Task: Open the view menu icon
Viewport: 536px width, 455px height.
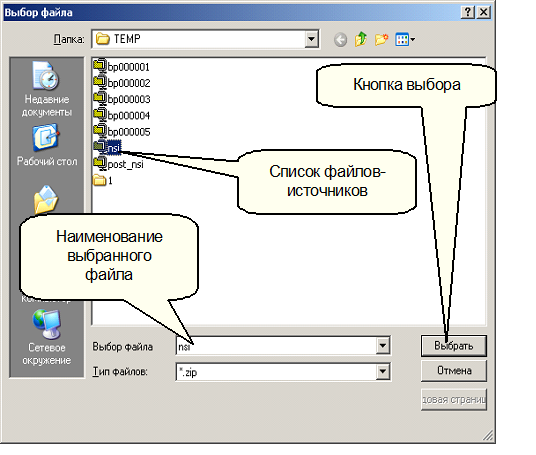Action: click(405, 39)
